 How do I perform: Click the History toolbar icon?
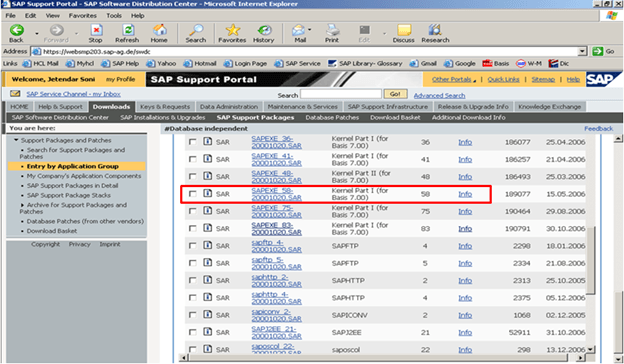click(x=264, y=30)
